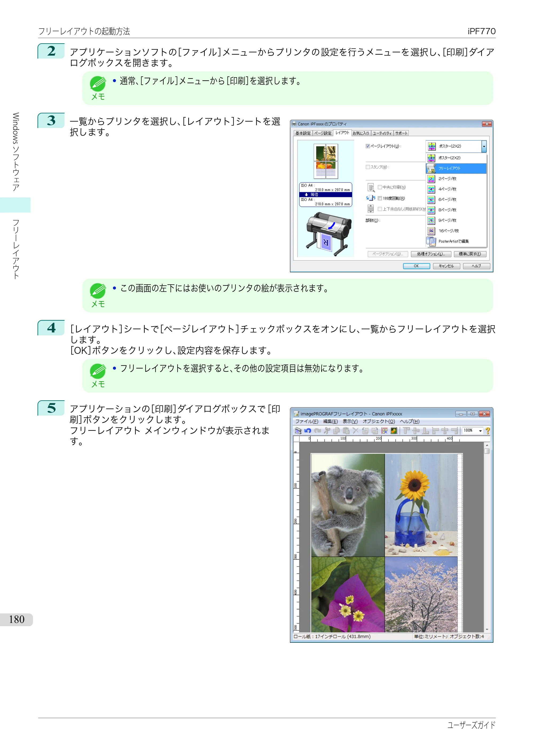
Task: Click the blue Undo arrow icon
Action: [308, 431]
